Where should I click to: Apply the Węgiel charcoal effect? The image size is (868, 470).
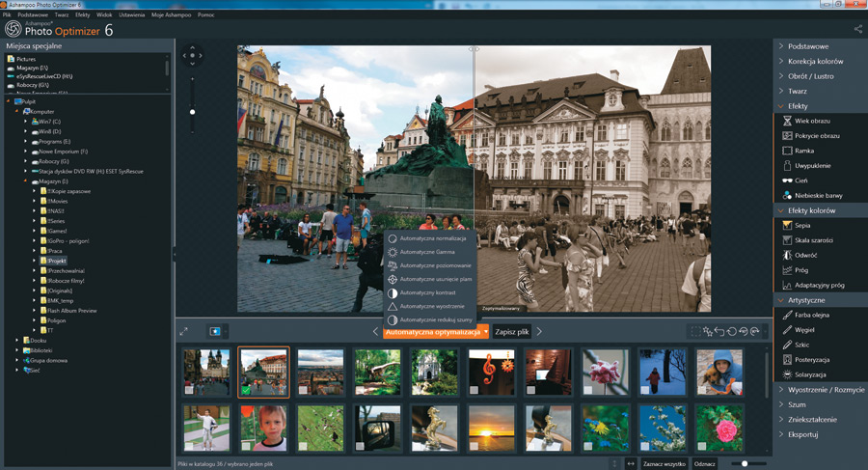pos(805,330)
